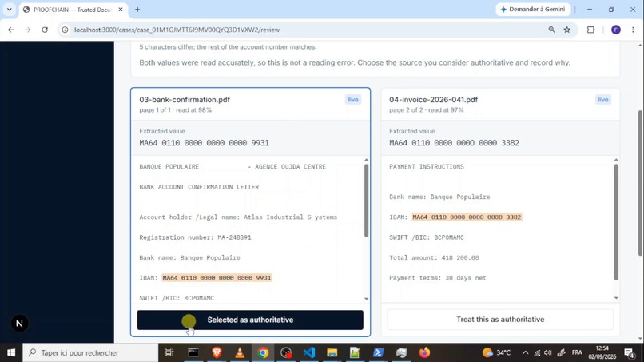Click PAYMENT INSTRUCTIONS heading
644x362 pixels.
[427, 167]
